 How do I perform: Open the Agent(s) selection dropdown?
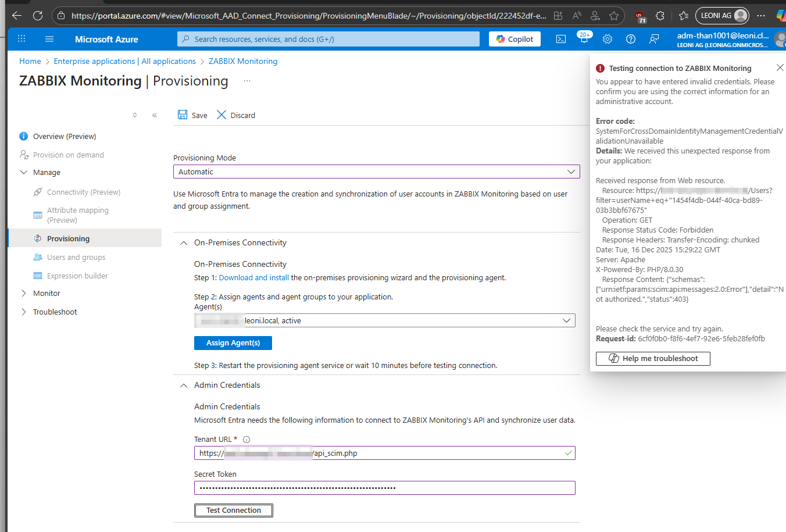click(384, 320)
